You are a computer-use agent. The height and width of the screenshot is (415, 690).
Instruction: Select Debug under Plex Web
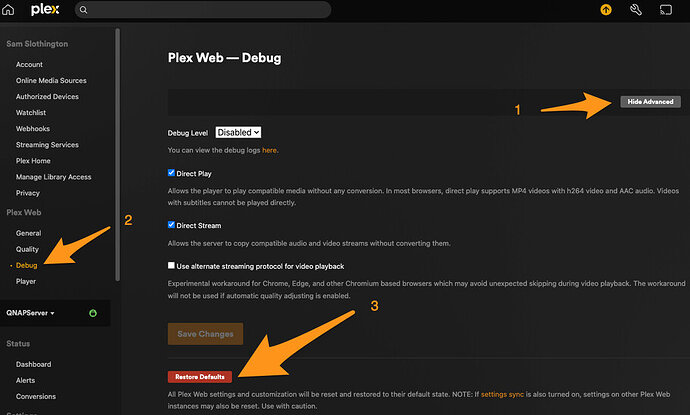pyautogui.click(x=26, y=265)
